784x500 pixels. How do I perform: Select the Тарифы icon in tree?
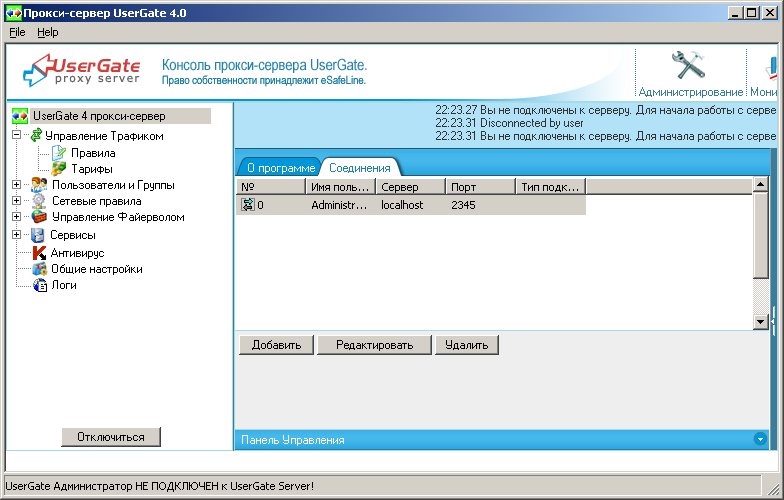tap(59, 169)
